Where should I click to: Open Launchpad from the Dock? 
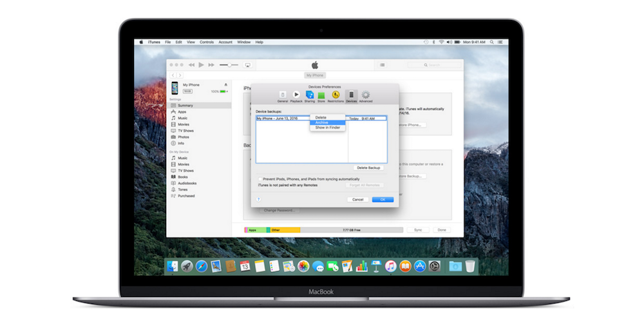pyautogui.click(x=187, y=266)
